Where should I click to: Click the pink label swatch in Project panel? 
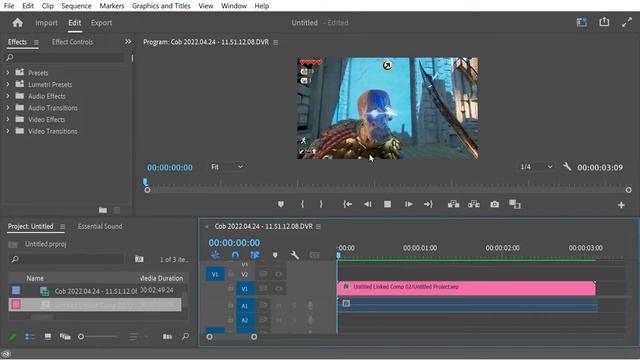16,304
